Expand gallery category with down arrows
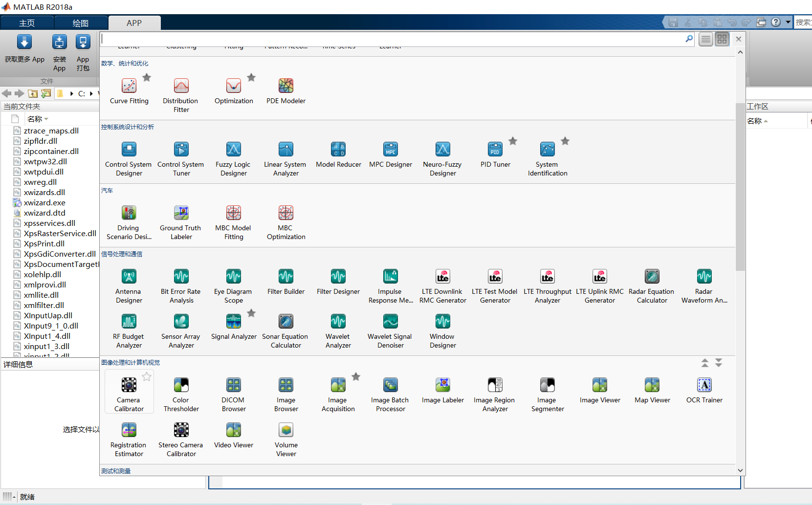This screenshot has height=505, width=812. click(x=719, y=363)
